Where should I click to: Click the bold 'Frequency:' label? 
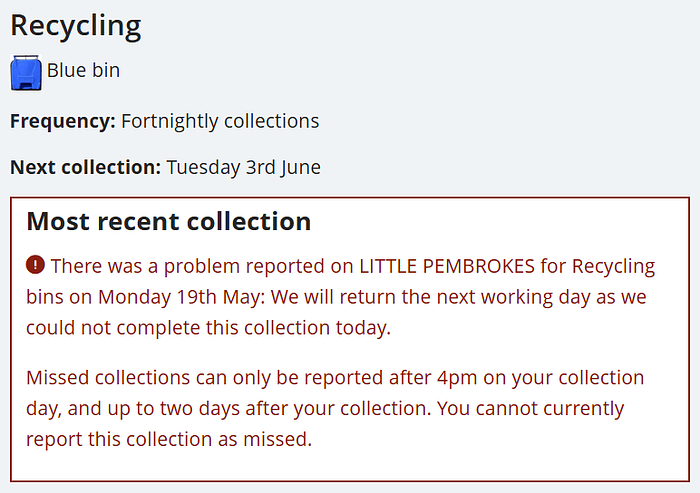point(62,122)
